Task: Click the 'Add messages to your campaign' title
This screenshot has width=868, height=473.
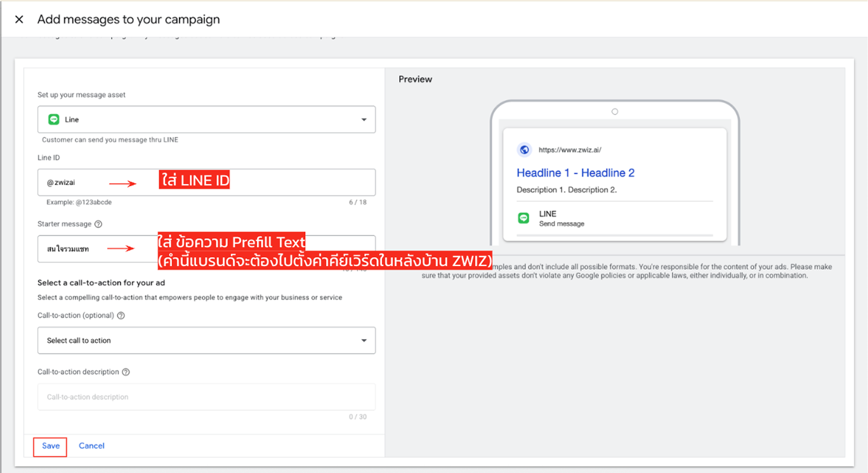Action: pos(129,20)
